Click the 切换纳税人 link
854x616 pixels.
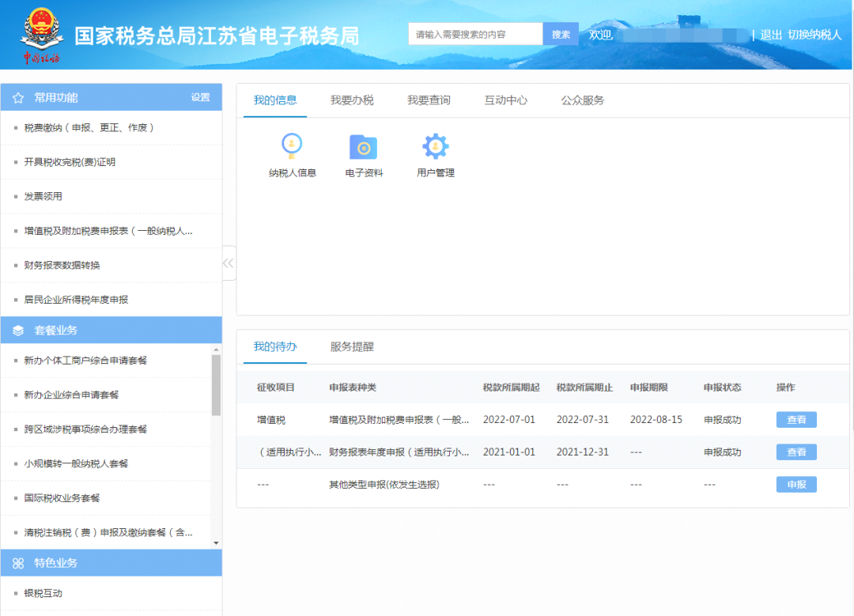pyautogui.click(x=814, y=35)
